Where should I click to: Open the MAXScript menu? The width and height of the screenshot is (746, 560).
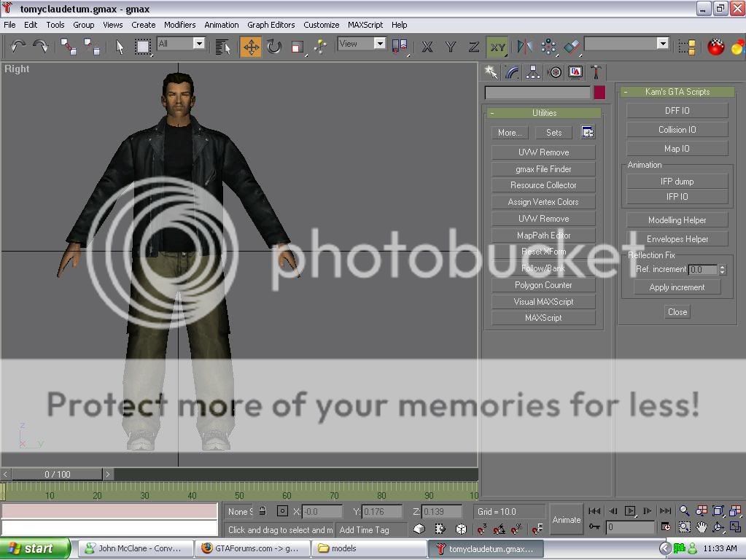[x=365, y=25]
